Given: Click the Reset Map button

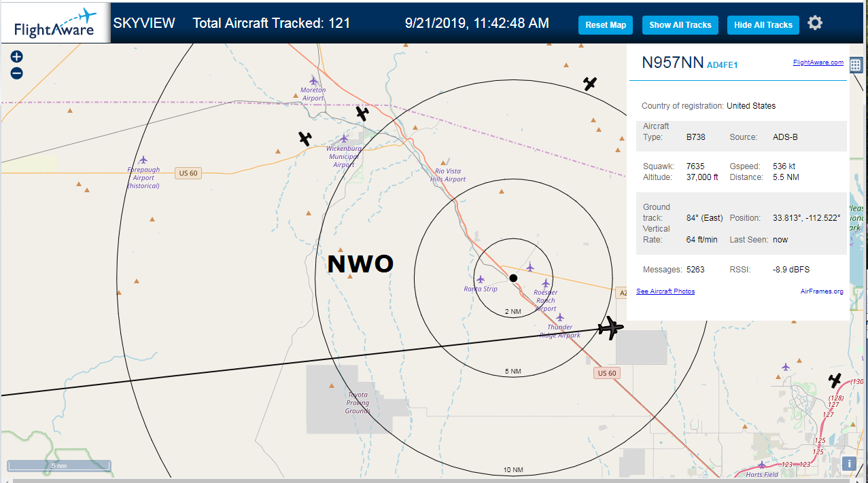Looking at the screenshot, I should click(606, 24).
